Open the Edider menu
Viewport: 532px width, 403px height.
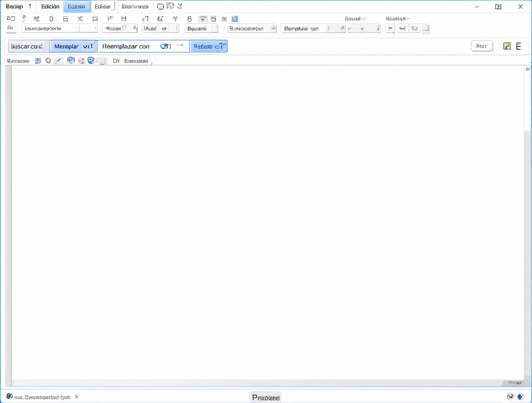102,6
